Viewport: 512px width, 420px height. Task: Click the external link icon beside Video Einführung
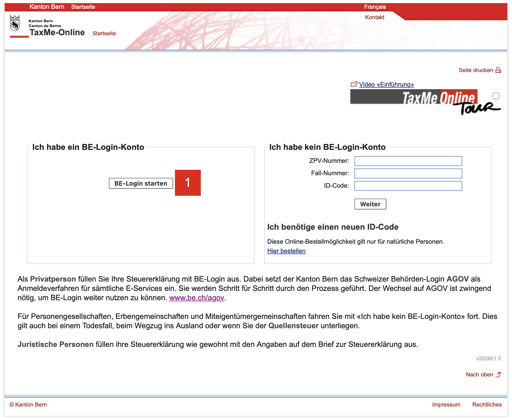[354, 84]
